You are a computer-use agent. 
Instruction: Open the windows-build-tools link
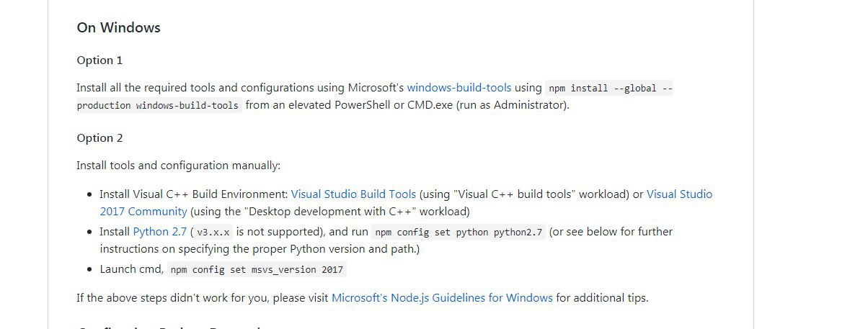[x=459, y=88]
